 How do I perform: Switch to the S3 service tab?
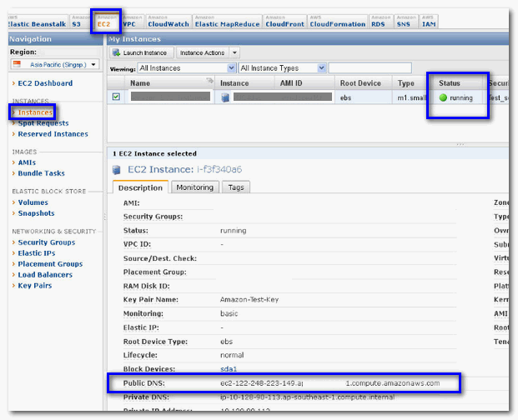pos(78,22)
